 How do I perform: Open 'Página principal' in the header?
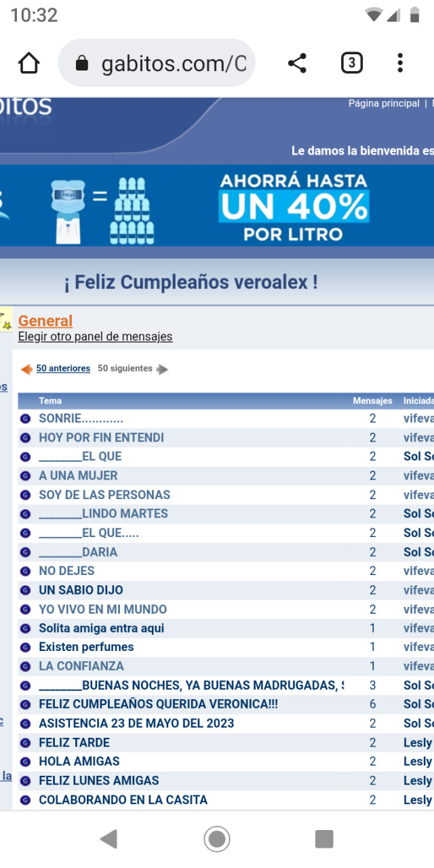[x=384, y=104]
